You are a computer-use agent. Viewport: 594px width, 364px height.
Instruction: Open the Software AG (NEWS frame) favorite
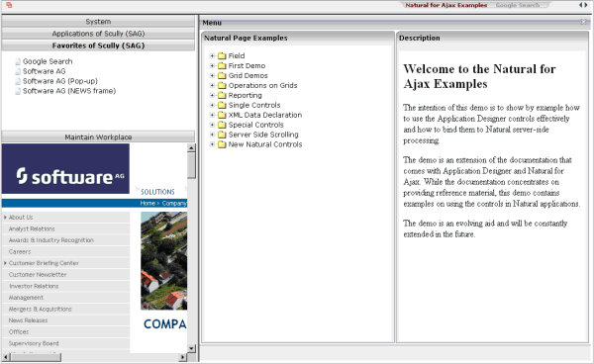[69, 91]
